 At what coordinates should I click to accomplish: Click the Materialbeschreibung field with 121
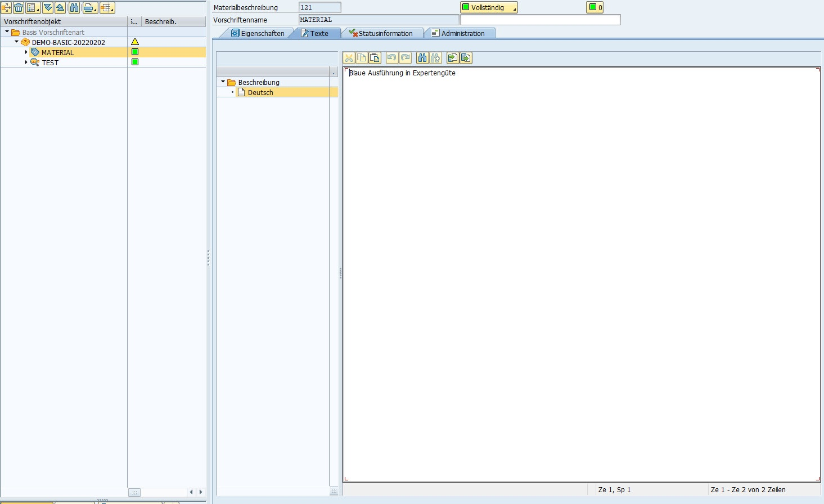[x=319, y=7]
